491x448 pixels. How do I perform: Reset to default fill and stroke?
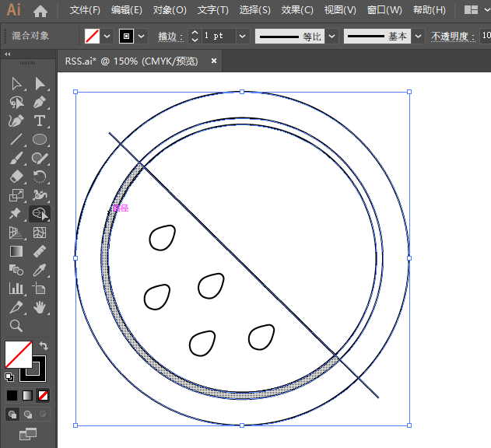9,377
